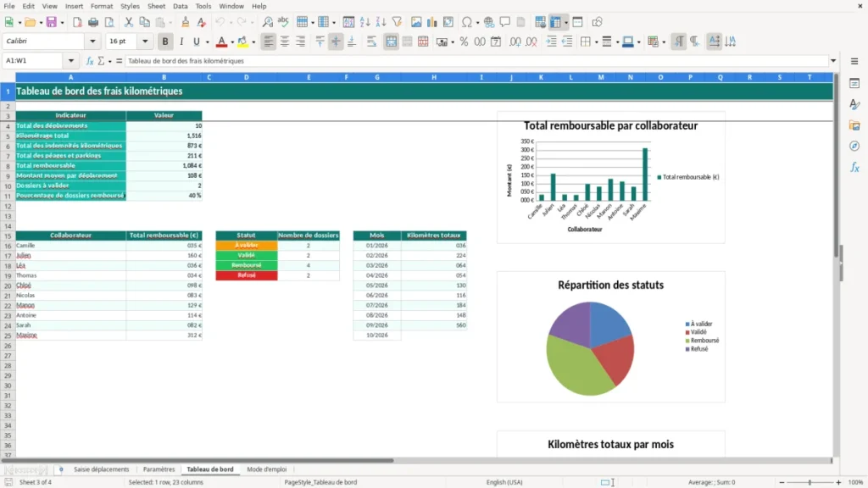Open sidebar settings hamburger button
The width and height of the screenshot is (868, 488).
click(854, 61)
